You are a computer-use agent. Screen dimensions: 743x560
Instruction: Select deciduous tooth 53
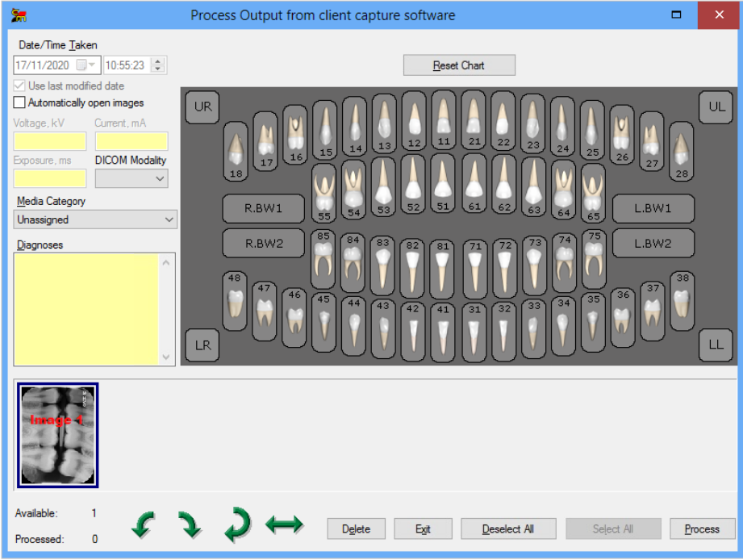tap(383, 187)
